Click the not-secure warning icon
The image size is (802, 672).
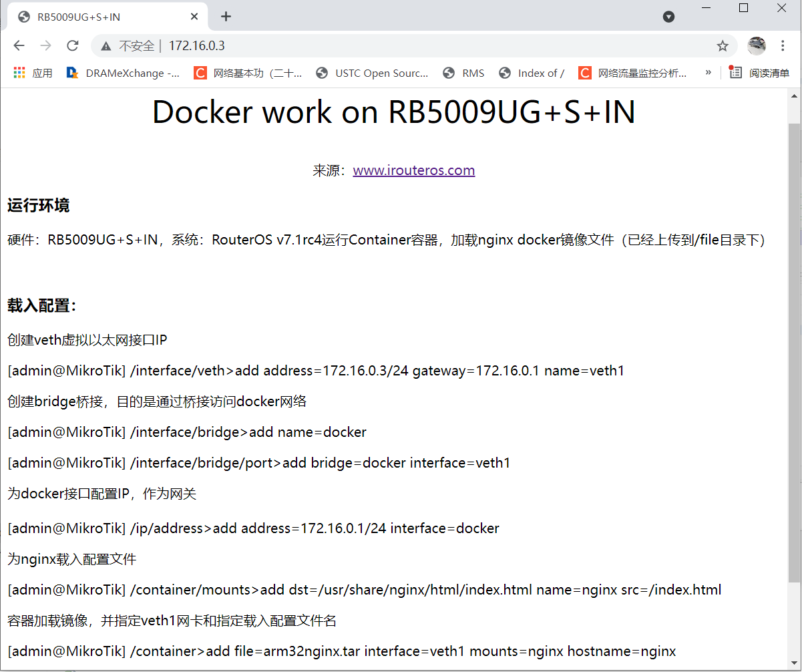point(106,46)
